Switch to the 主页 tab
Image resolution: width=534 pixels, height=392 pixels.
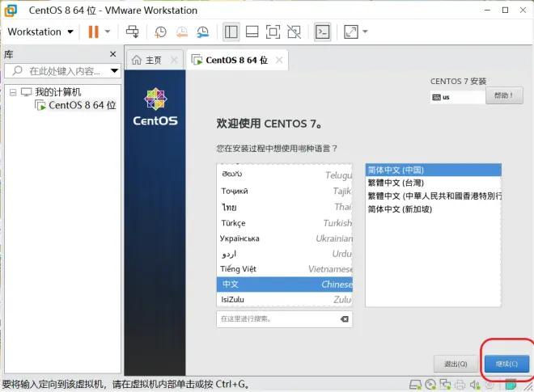click(146, 61)
